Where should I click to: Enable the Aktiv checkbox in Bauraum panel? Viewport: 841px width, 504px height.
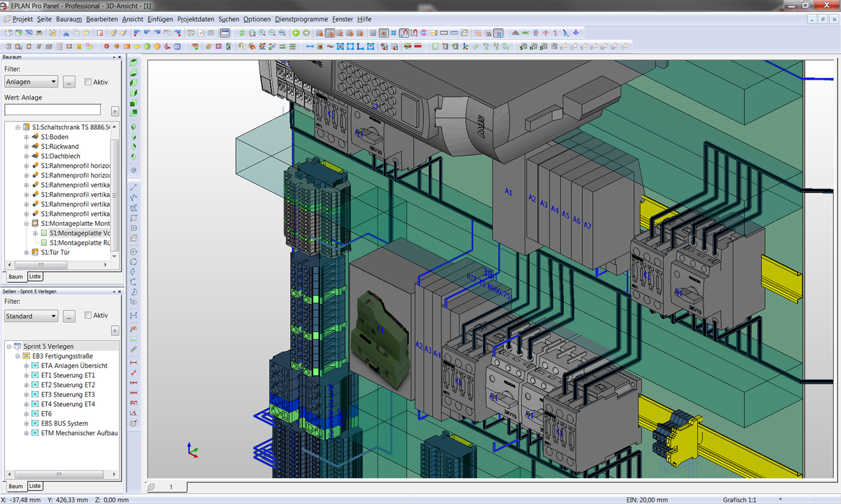pyautogui.click(x=88, y=82)
